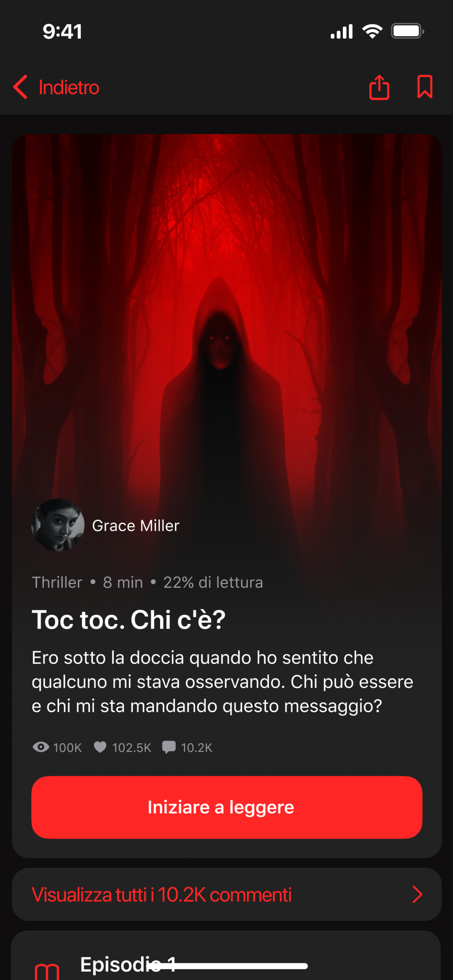Expand comments with right chevron
This screenshot has height=980, width=453.
point(417,894)
